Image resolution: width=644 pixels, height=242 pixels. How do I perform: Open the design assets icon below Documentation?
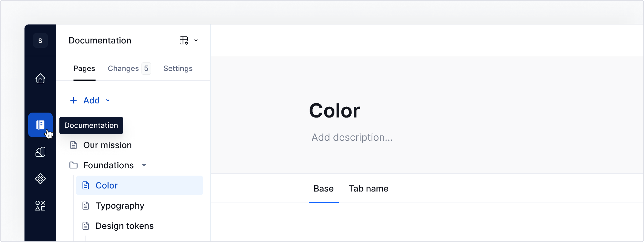40,152
